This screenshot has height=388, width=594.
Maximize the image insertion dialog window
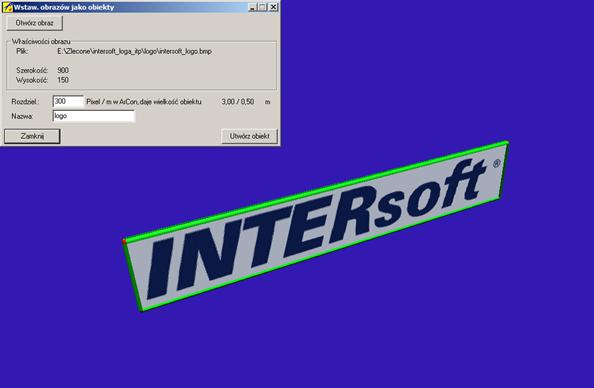pyautogui.click(x=263, y=7)
